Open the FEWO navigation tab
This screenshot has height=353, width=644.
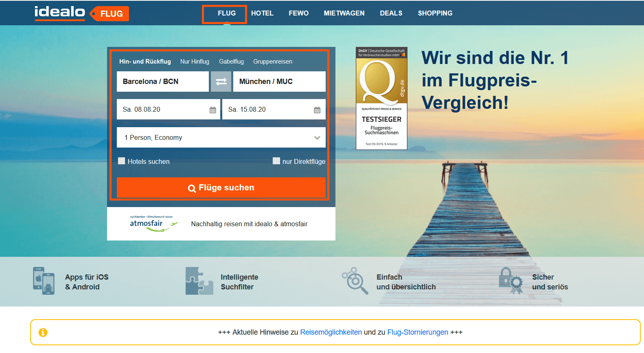point(298,13)
